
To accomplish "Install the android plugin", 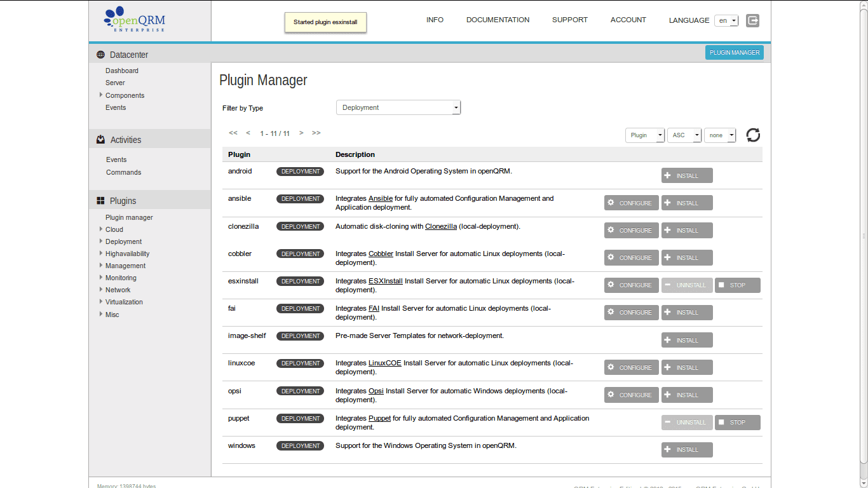I will pyautogui.click(x=687, y=175).
